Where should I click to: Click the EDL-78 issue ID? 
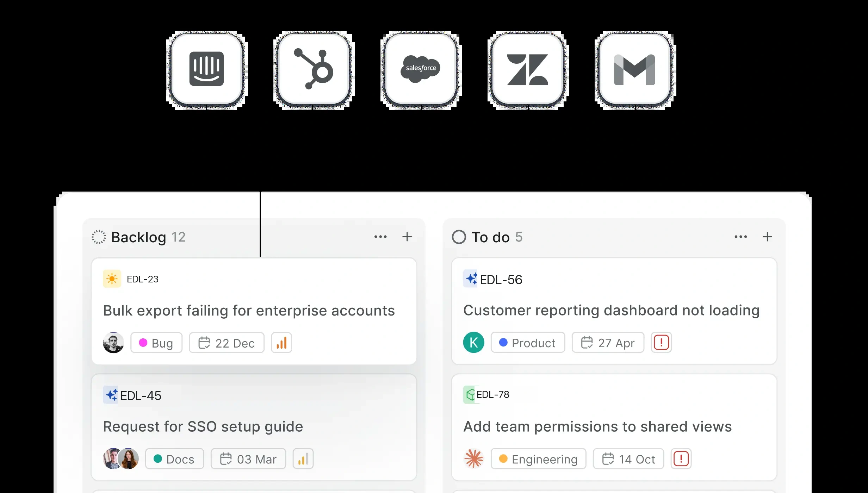(x=493, y=394)
